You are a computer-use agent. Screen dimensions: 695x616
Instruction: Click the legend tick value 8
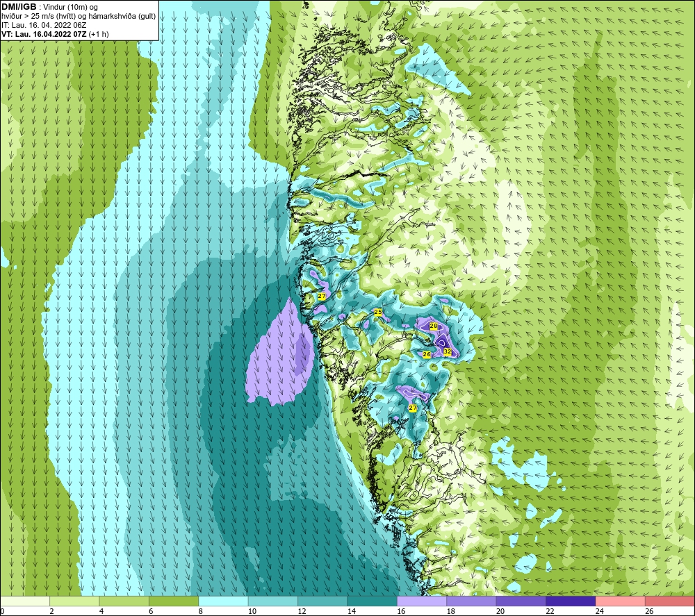pos(201,611)
